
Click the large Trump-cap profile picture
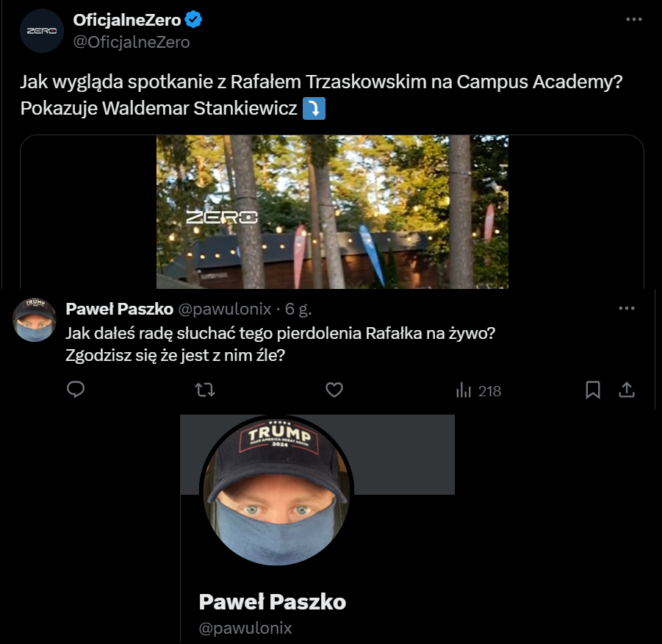click(276, 491)
